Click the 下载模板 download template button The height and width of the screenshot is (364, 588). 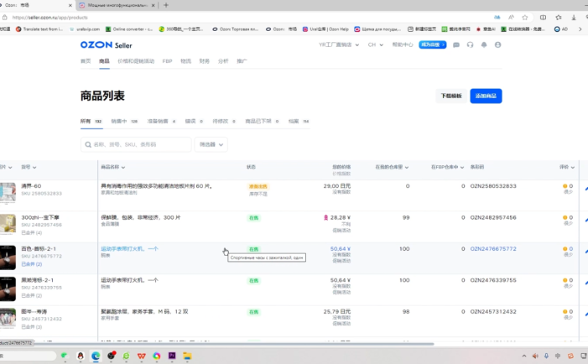pyautogui.click(x=451, y=96)
